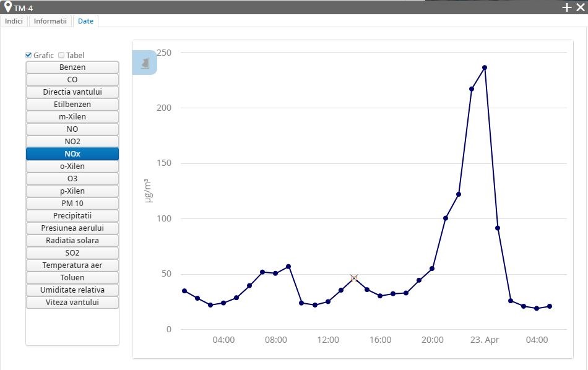The height and width of the screenshot is (370, 588).
Task: Enable the Grafic checkbox
Action: click(28, 55)
